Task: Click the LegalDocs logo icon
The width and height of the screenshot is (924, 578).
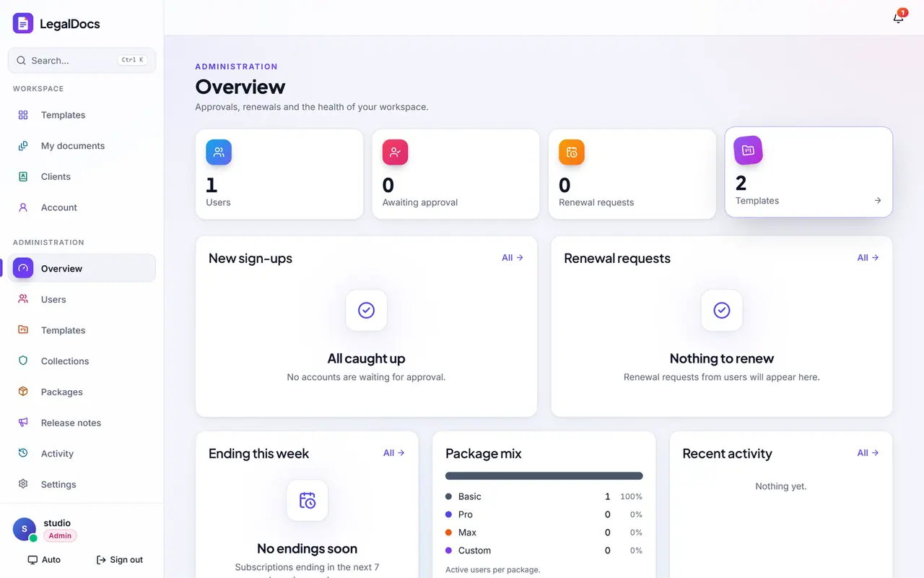Action: pyautogui.click(x=23, y=23)
